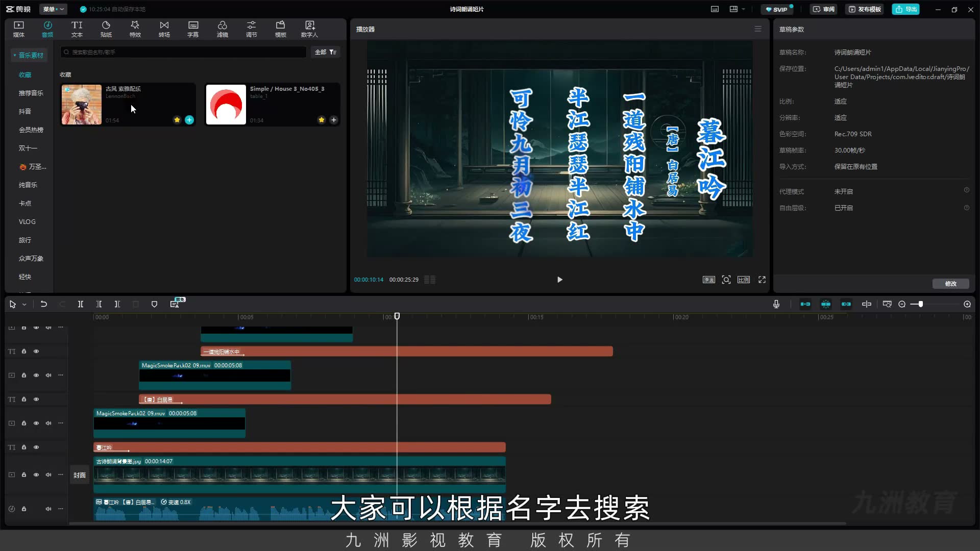
Task: Open the 全部 filter dropdown
Action: tap(326, 52)
